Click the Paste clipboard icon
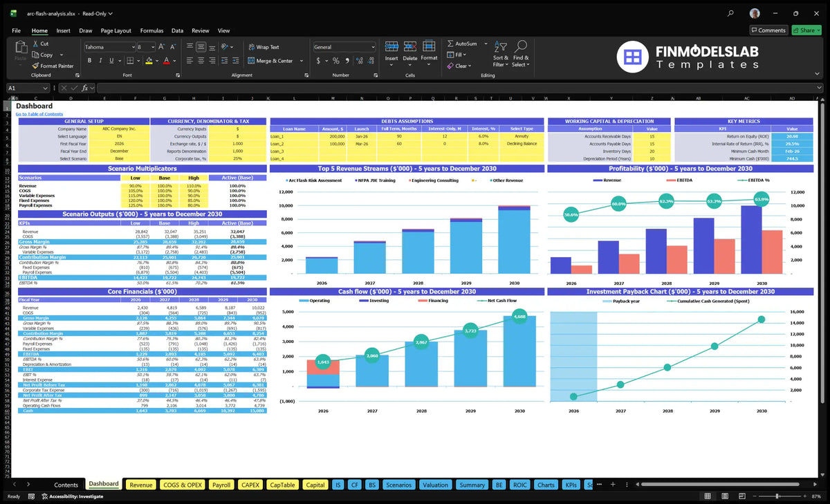Viewport: 830px width, 504px height. coord(20,48)
